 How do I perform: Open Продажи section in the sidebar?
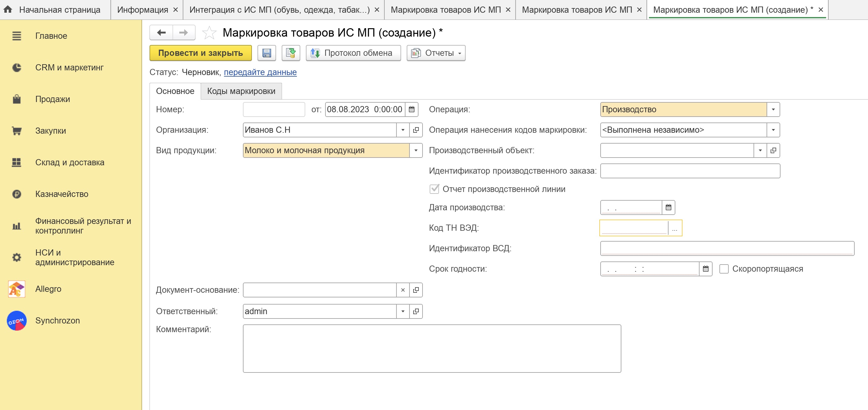point(52,99)
